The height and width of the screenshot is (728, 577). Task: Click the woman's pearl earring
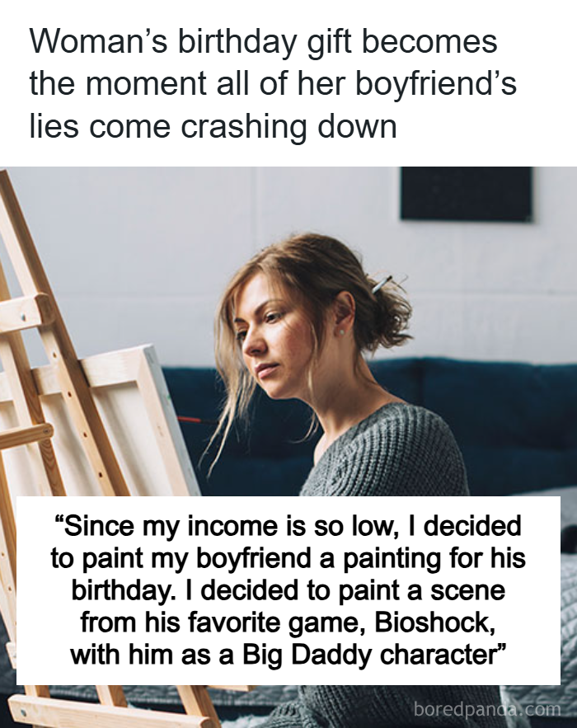click(342, 332)
